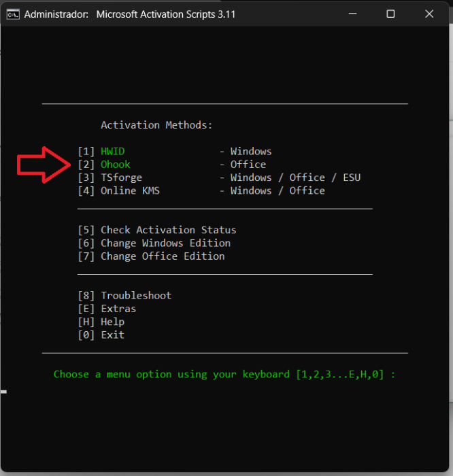The width and height of the screenshot is (453, 476).
Task: Click the 'Choose a menu option' prompt line
Action: pyautogui.click(x=224, y=374)
